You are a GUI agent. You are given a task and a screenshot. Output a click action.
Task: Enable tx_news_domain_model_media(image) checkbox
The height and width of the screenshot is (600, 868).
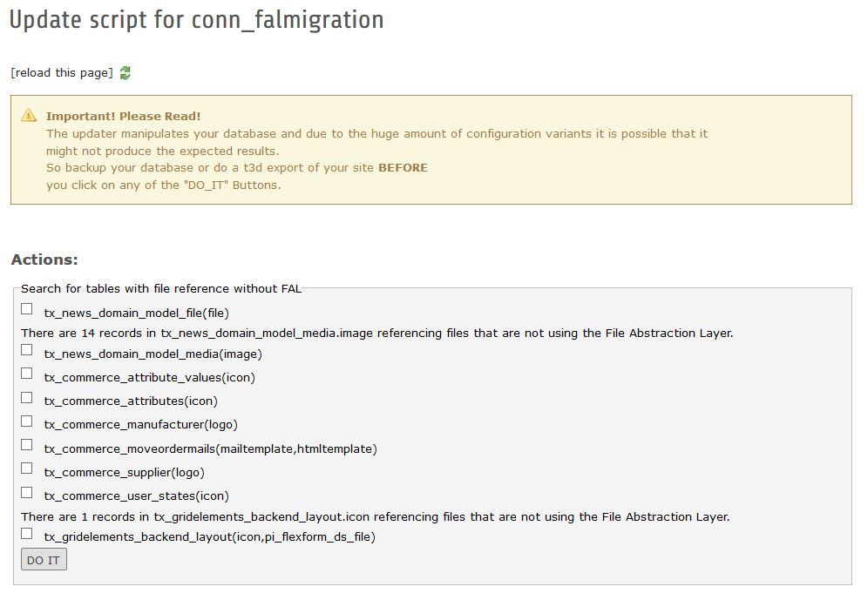tap(27, 350)
